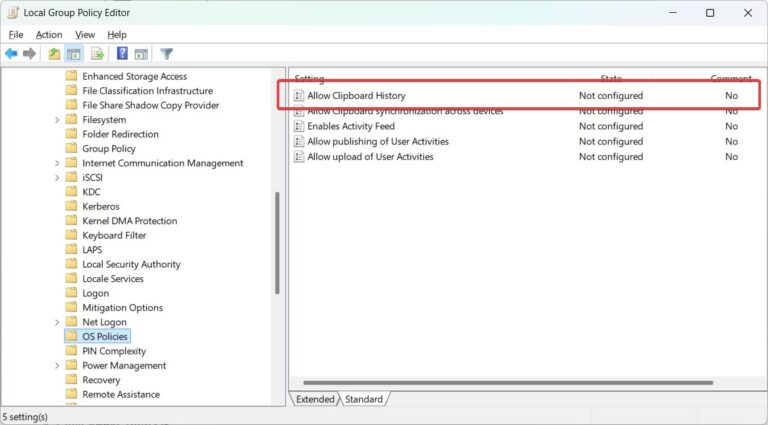Click the Export List toolbar icon
The height and width of the screenshot is (425, 768).
pyautogui.click(x=97, y=54)
